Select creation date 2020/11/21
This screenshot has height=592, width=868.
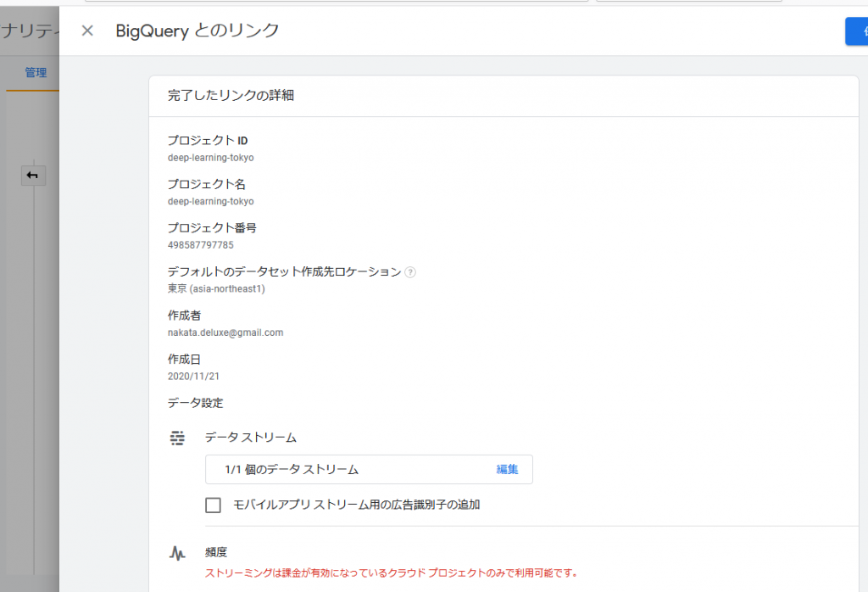(194, 377)
